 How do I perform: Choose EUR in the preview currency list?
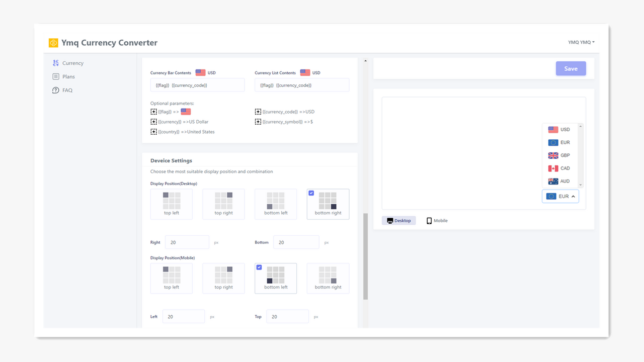(559, 142)
